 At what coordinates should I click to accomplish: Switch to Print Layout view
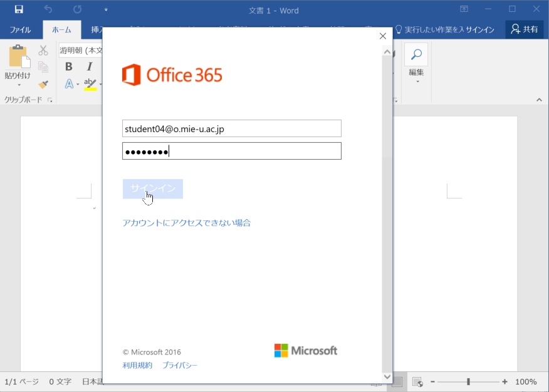[x=397, y=382]
